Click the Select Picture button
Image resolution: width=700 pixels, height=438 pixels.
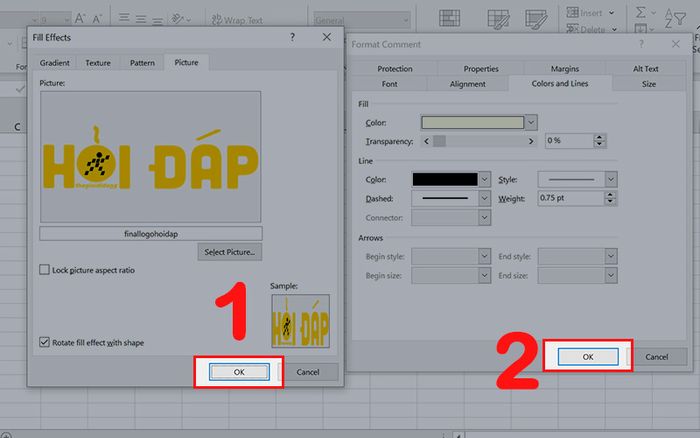(230, 252)
